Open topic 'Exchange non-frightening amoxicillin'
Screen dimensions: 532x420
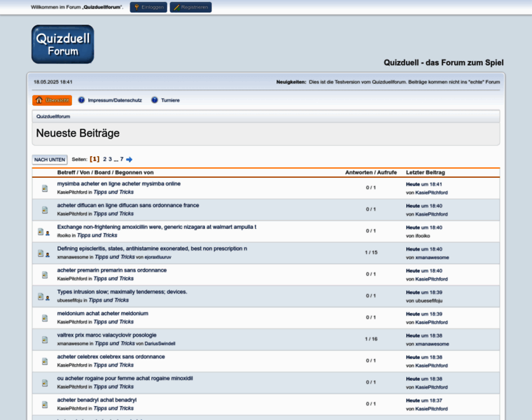point(157,227)
